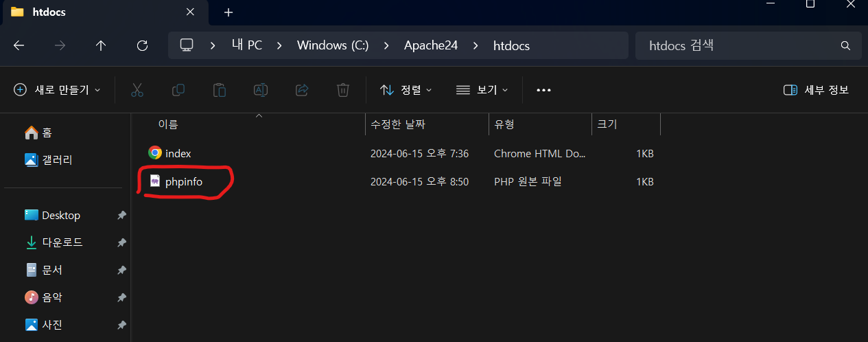Open 다운로드 in the navigation pane
868x342 pixels.
click(54, 242)
